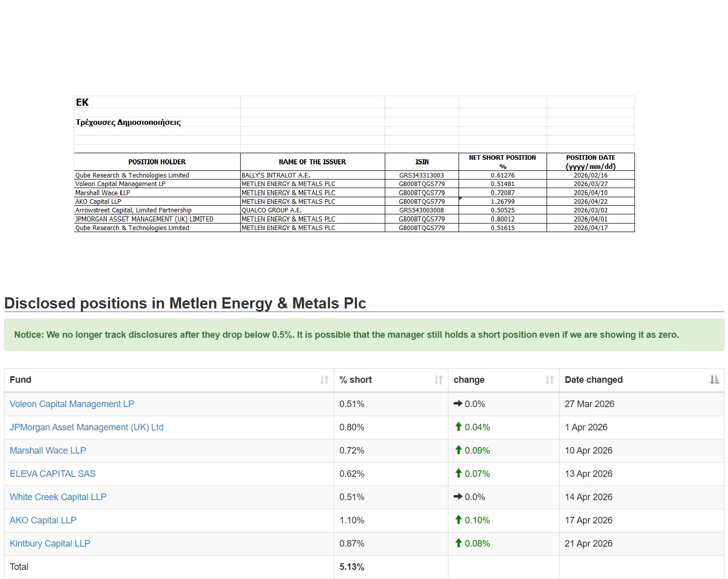Toggle Date changed sort order icon
728x579 pixels.
[714, 380]
